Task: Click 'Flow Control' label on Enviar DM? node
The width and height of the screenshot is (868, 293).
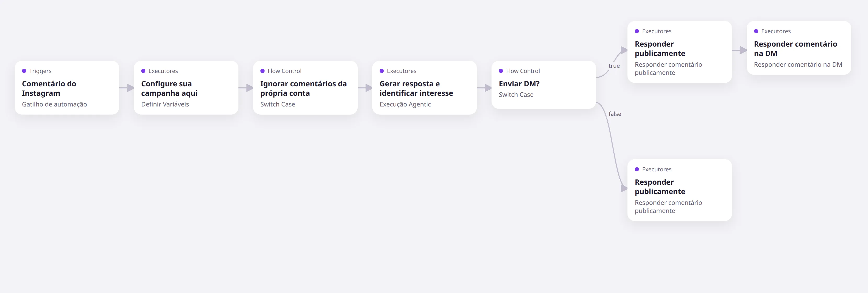Action: 523,71
